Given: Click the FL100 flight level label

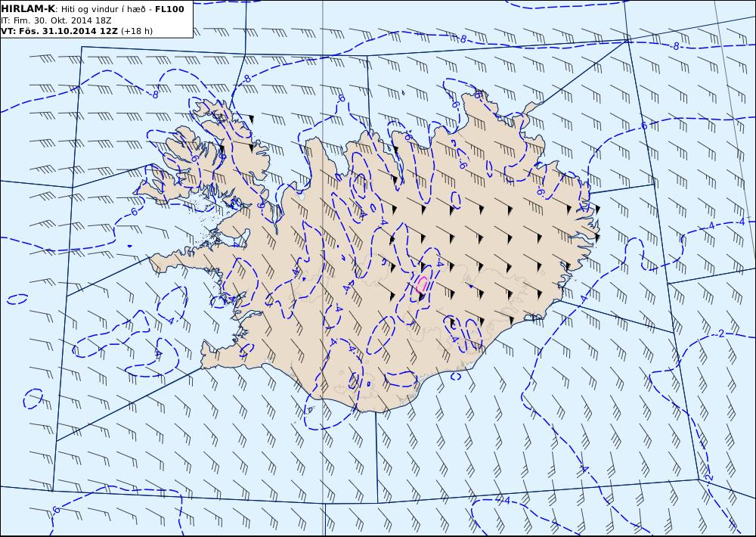Looking at the screenshot, I should point(169,8).
